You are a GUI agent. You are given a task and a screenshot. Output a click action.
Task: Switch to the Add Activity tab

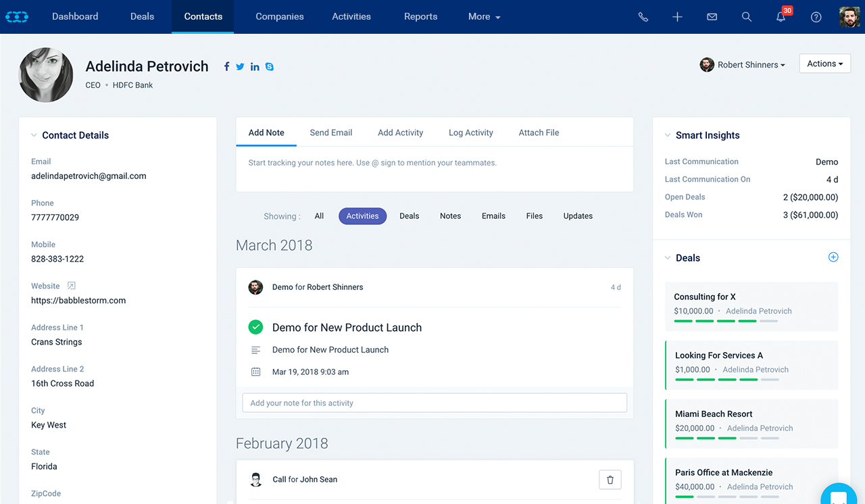tap(400, 132)
